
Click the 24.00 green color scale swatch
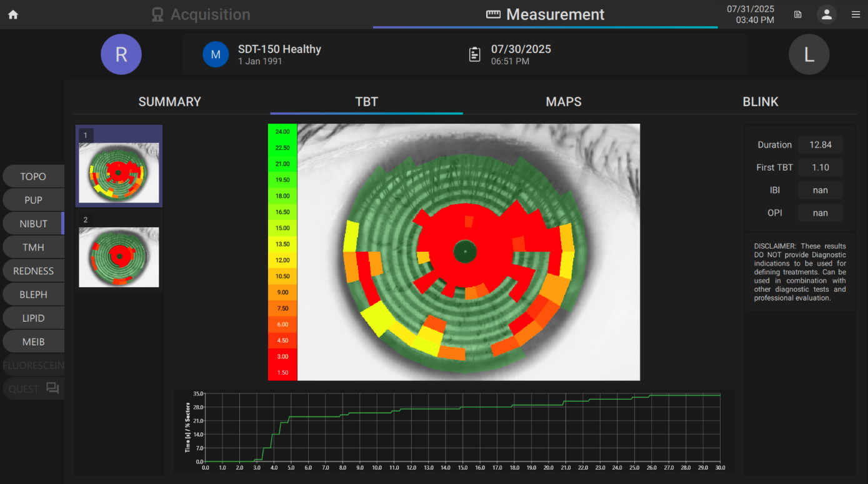point(282,132)
